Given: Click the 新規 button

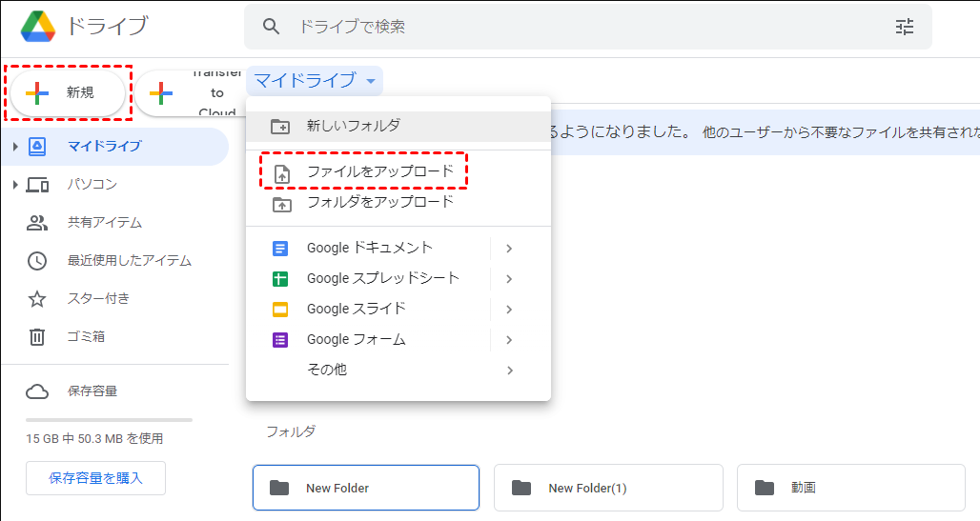Looking at the screenshot, I should point(67,92).
